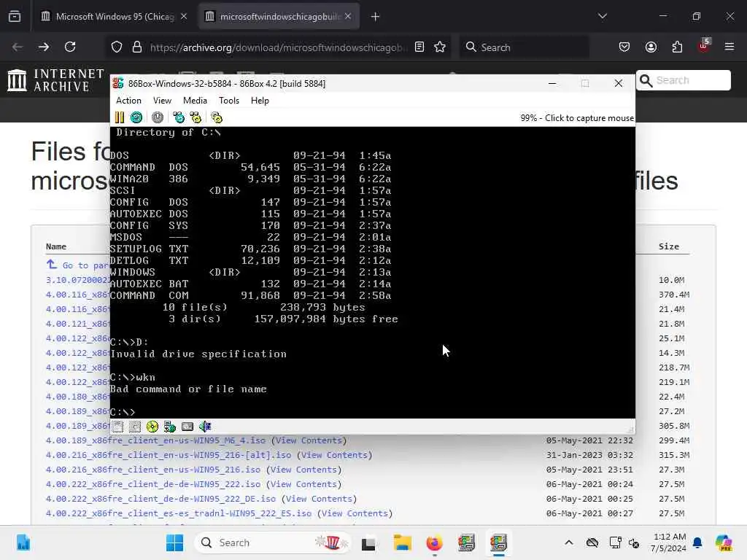Click the hard disk status bar icon
The height and width of the screenshot is (560, 747).
pyautogui.click(x=187, y=427)
